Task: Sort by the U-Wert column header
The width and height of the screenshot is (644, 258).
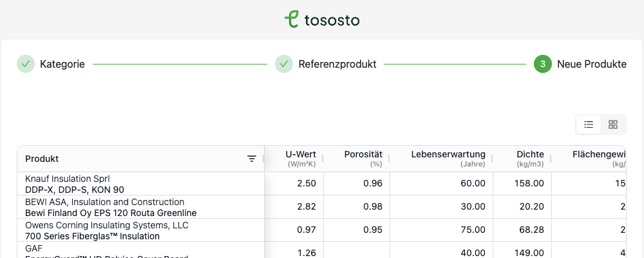Action: 300,155
